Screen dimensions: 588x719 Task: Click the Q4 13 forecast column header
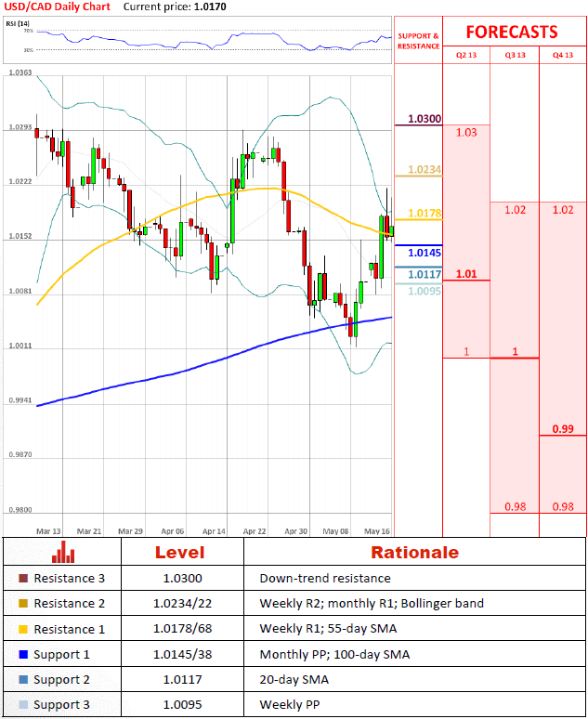coord(563,55)
